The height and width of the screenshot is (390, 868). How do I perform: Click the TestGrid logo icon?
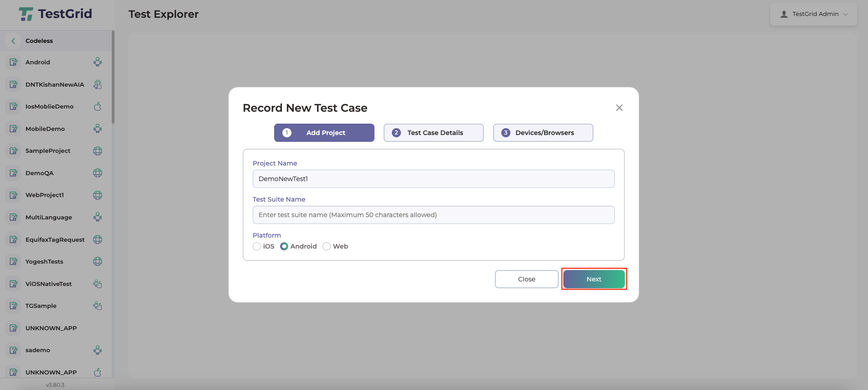pos(26,14)
